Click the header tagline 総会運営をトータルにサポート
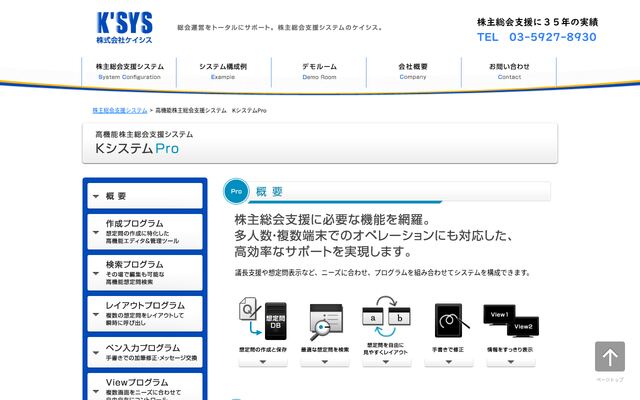640x400 pixels. (280, 28)
